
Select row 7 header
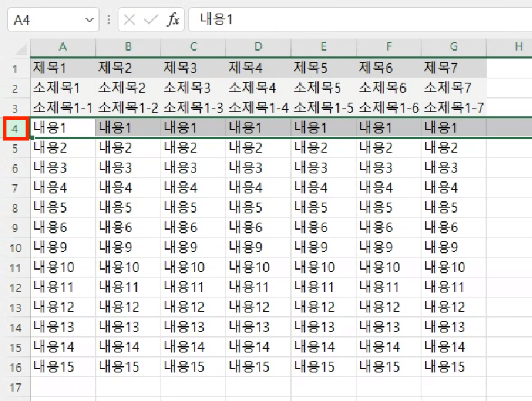(15, 188)
